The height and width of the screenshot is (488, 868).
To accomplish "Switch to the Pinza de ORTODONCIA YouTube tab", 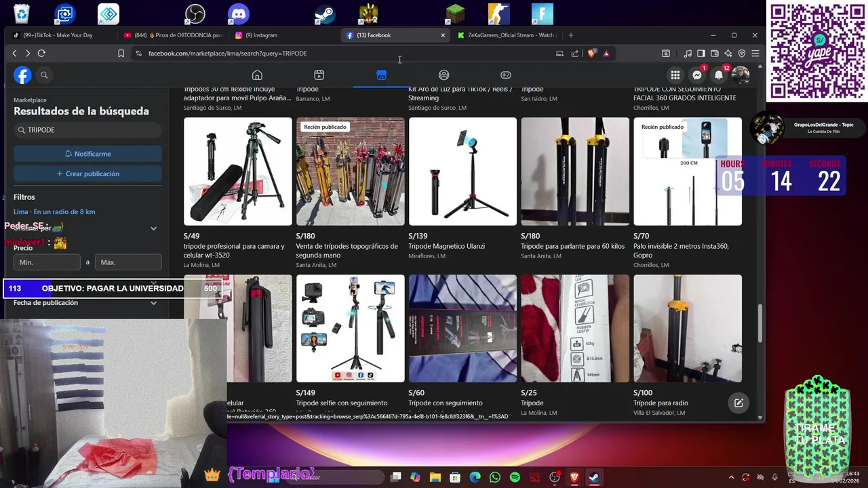I will (174, 35).
